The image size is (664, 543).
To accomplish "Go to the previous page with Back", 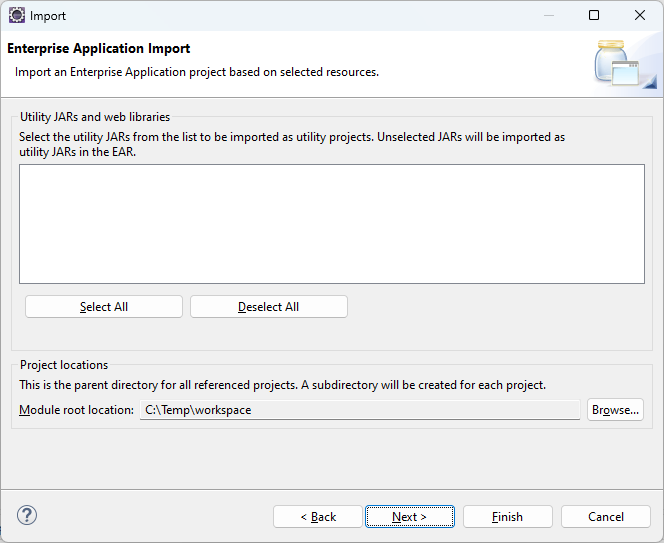I will pos(318,517).
